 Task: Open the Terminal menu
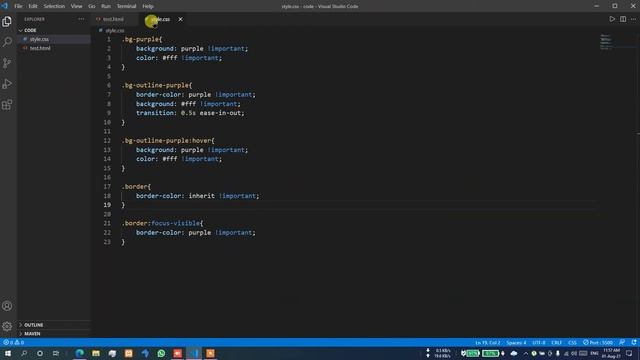(127, 6)
